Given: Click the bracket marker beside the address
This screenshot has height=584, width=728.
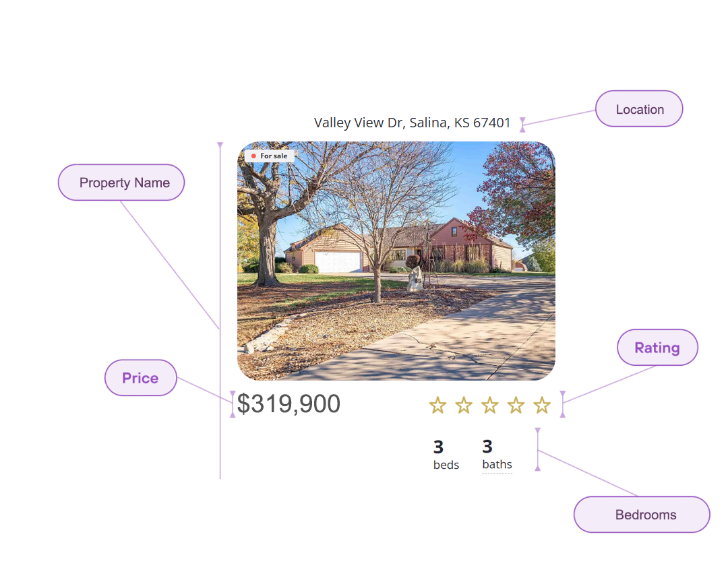Looking at the screenshot, I should click(x=522, y=124).
